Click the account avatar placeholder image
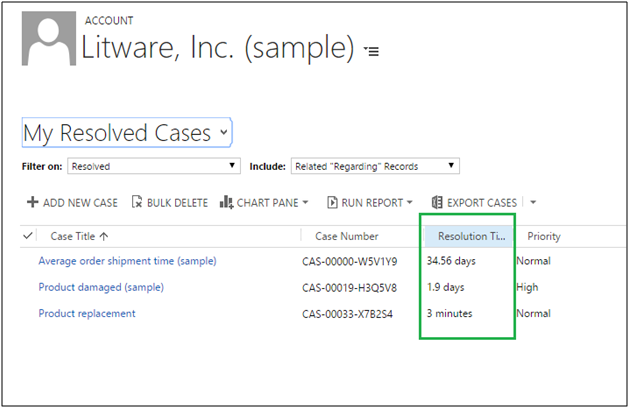Viewport: 630px width, 408px height. click(x=49, y=38)
